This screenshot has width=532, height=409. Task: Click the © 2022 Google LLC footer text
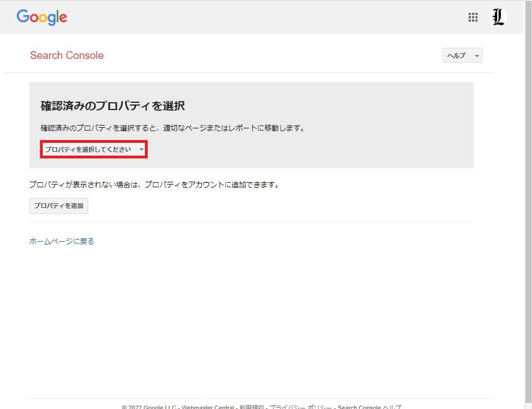[x=148, y=407]
